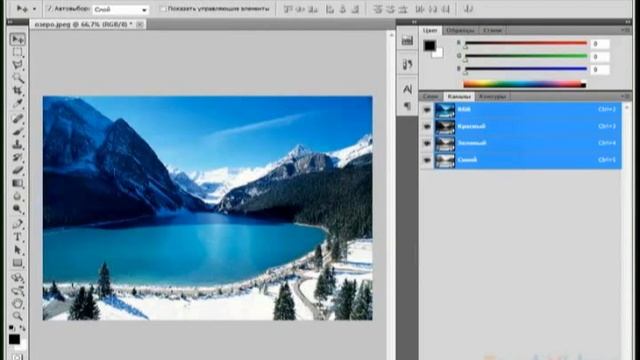The height and width of the screenshot is (360, 640).
Task: Select the Zoom tool in toolbox
Action: (x=18, y=316)
